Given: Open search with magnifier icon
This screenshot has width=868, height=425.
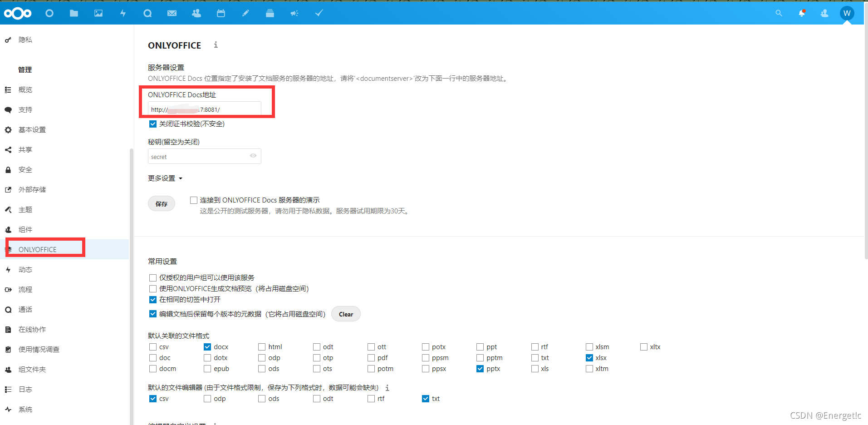Looking at the screenshot, I should (779, 13).
